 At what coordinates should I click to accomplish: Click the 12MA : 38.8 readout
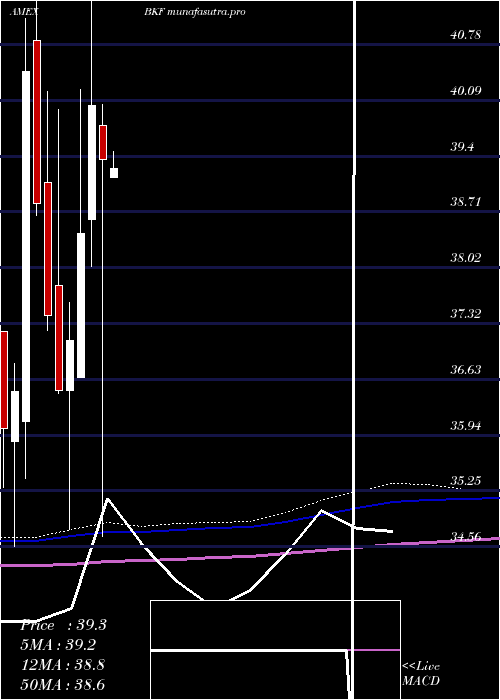(x=63, y=665)
